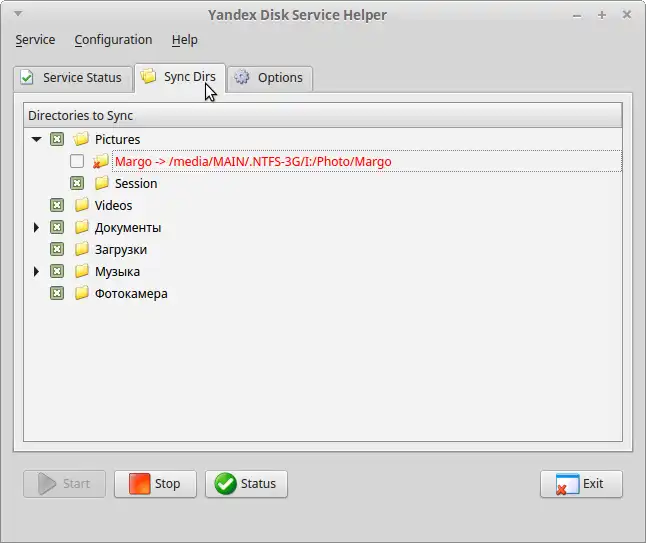This screenshot has width=646, height=543.
Task: Select the Videos row label
Action: point(113,205)
